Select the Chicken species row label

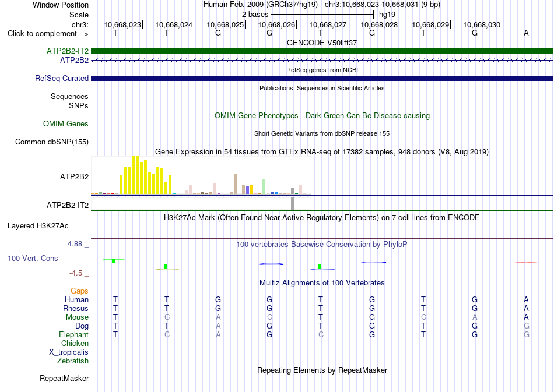[x=75, y=343]
